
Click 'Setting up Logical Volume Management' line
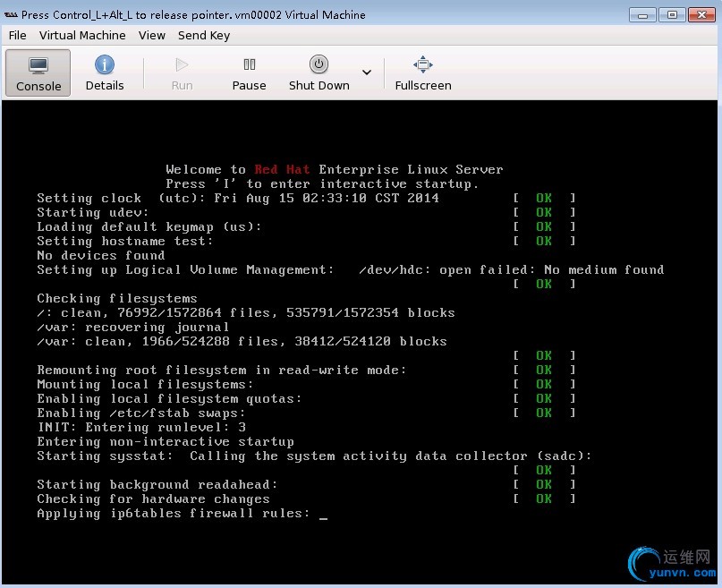[351, 269]
